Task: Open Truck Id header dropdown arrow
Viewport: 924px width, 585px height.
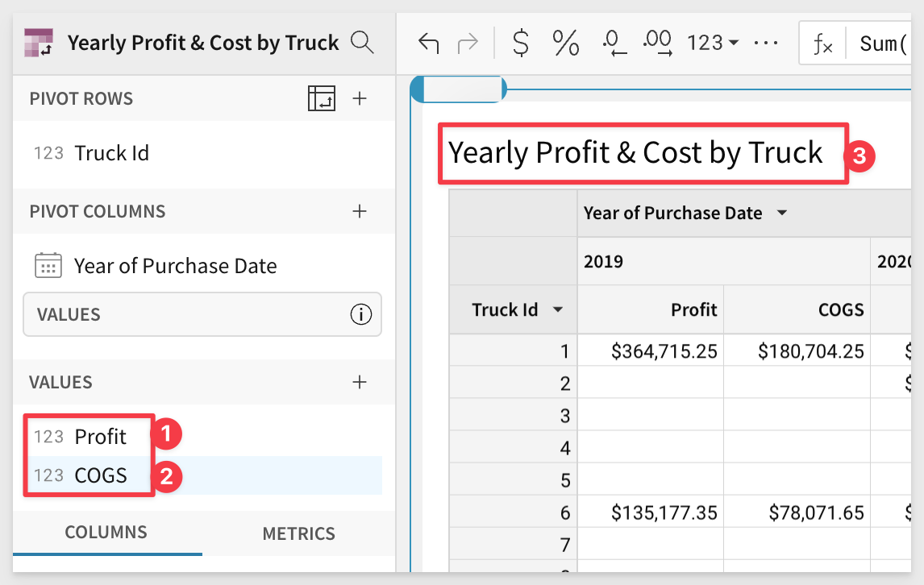Action: pos(556,310)
